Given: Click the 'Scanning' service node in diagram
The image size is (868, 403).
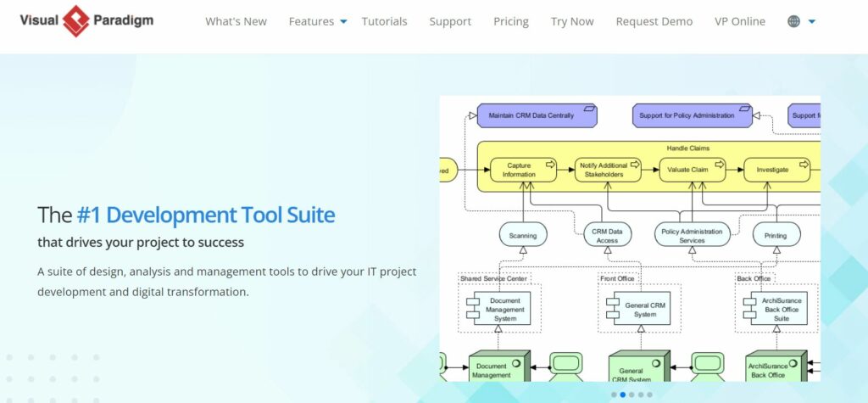Looking at the screenshot, I should pos(523,235).
